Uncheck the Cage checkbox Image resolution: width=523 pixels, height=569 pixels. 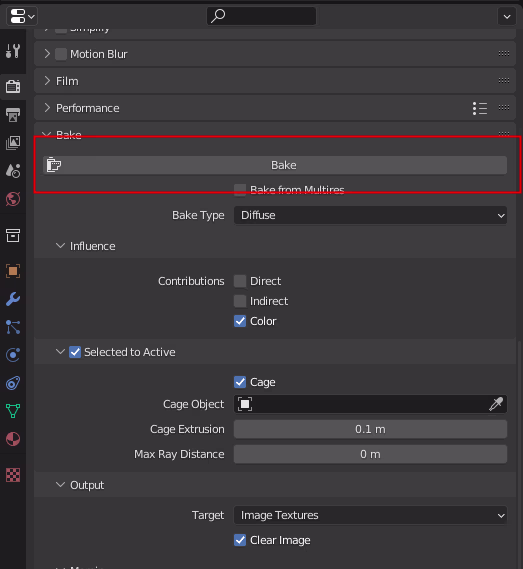(240, 382)
